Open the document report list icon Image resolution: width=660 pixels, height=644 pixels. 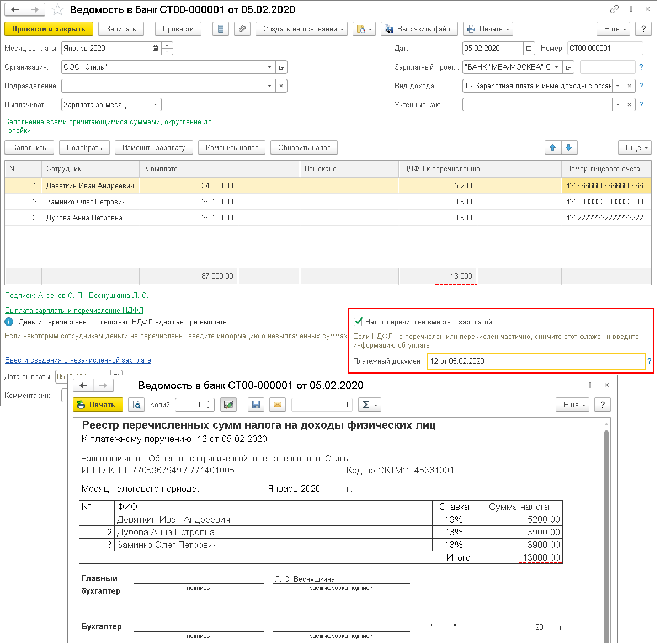221,29
